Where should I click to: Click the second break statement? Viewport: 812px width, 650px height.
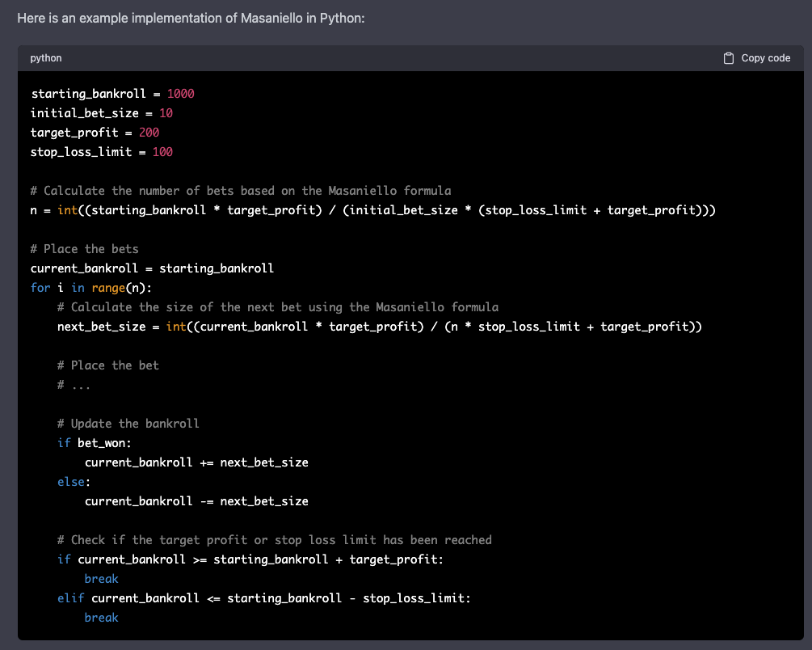[x=101, y=617]
